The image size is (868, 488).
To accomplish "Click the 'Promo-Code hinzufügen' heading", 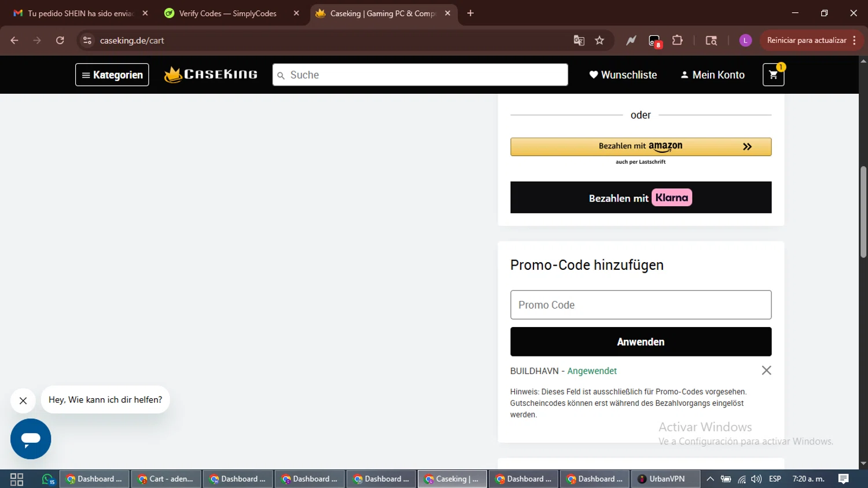I will click(x=587, y=265).
